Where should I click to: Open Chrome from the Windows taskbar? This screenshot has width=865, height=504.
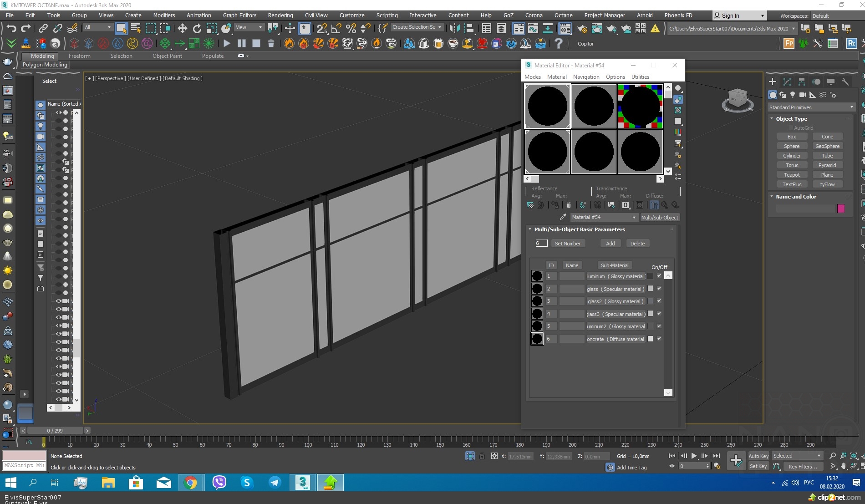[190, 483]
